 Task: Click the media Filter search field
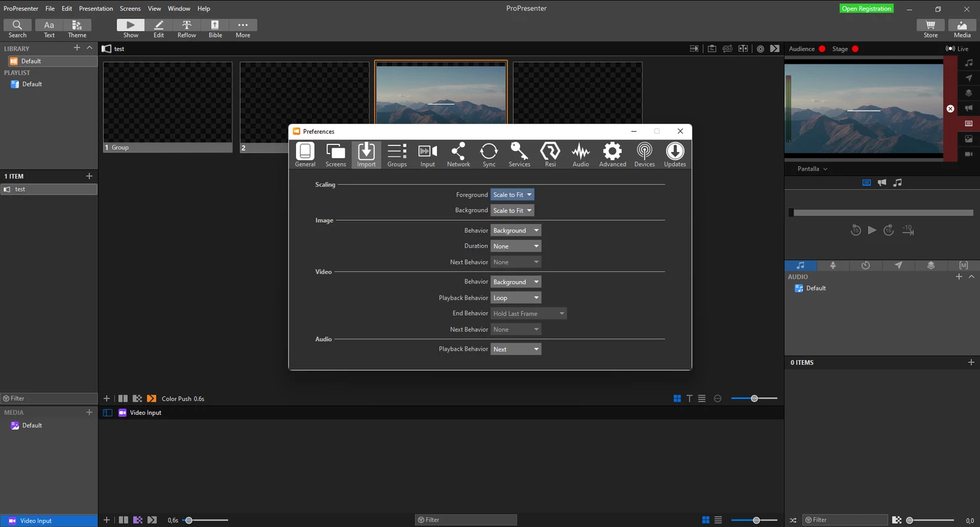click(466, 520)
